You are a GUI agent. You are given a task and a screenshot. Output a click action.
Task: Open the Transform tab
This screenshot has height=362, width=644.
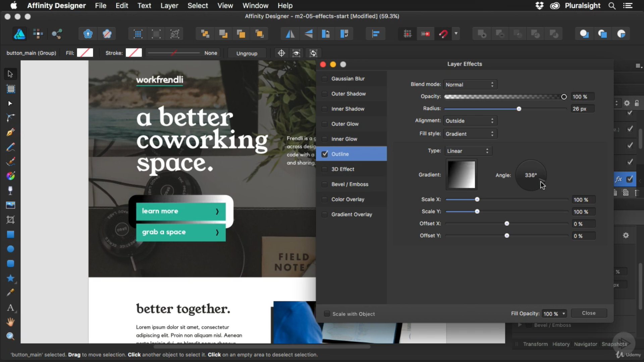535,344
